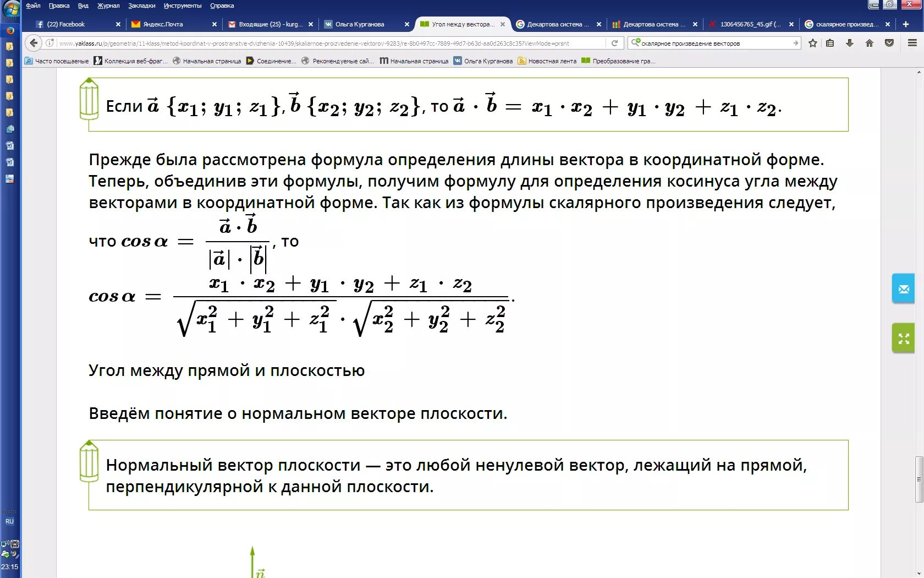Close the Яндекс.Почта tab
This screenshot has height=578, width=924.
click(x=215, y=24)
